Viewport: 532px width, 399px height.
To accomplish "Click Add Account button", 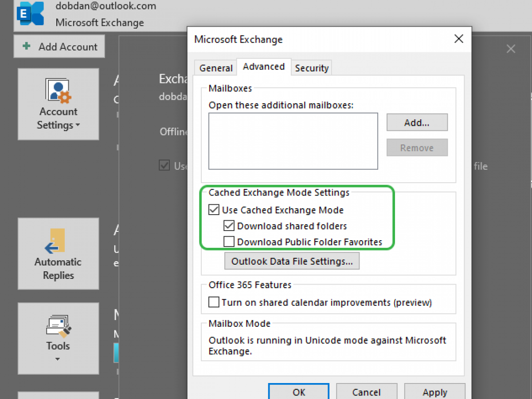I will tap(59, 47).
